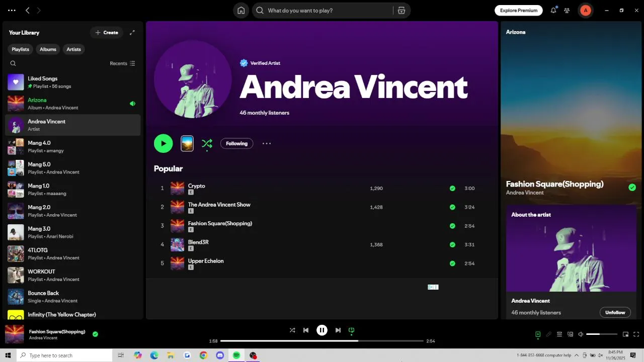The image size is (644, 362).
Task: Search inside Your Library
Action: click(13, 63)
